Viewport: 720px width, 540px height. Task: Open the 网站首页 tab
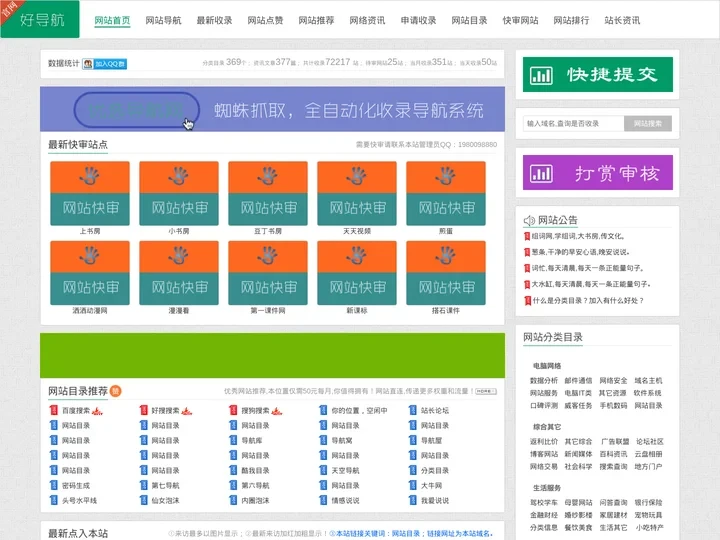click(112, 20)
